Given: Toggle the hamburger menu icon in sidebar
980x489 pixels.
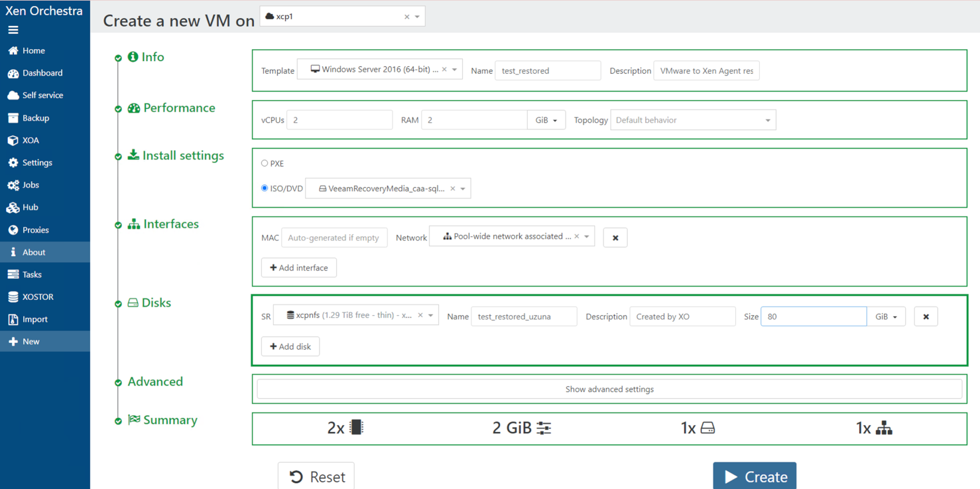Looking at the screenshot, I should 13,30.
